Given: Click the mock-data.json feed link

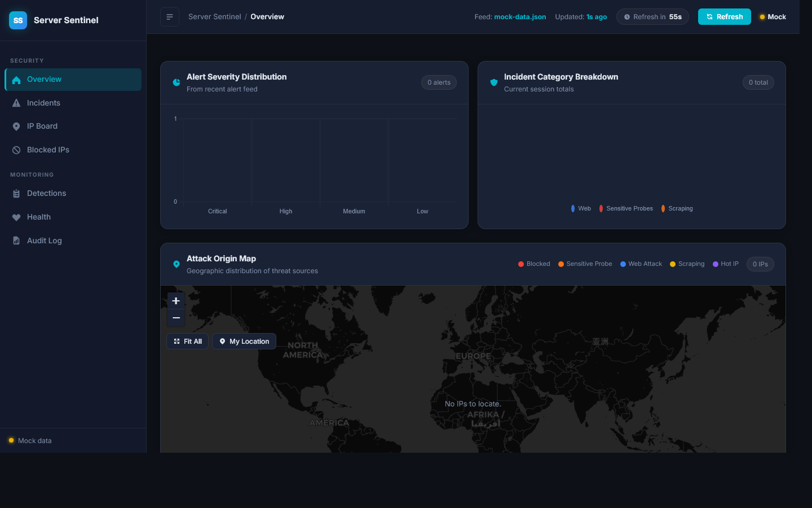Looking at the screenshot, I should (520, 17).
